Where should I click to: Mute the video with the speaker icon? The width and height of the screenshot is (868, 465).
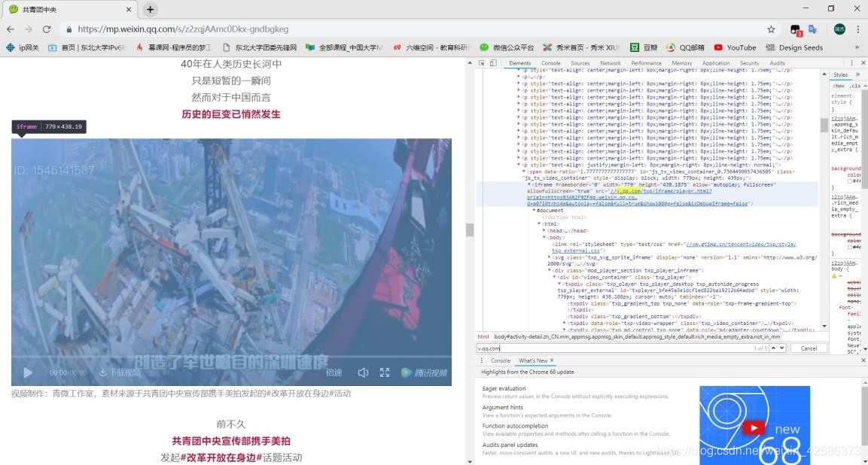[x=363, y=372]
